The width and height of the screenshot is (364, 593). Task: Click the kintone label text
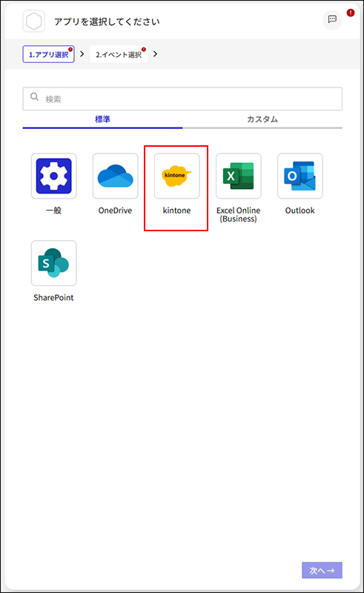tap(176, 211)
